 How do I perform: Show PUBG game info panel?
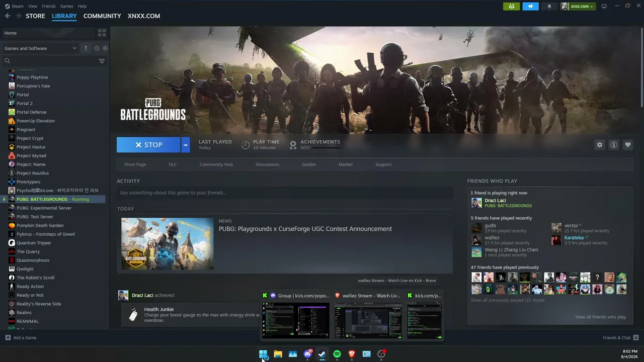(613, 145)
